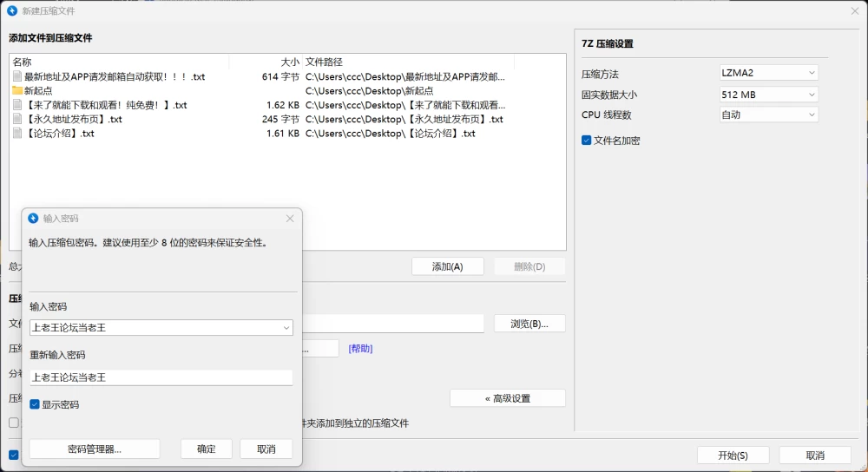Toggle the checked box at bottom-left of main window
This screenshot has width=868, height=472.
(14, 455)
